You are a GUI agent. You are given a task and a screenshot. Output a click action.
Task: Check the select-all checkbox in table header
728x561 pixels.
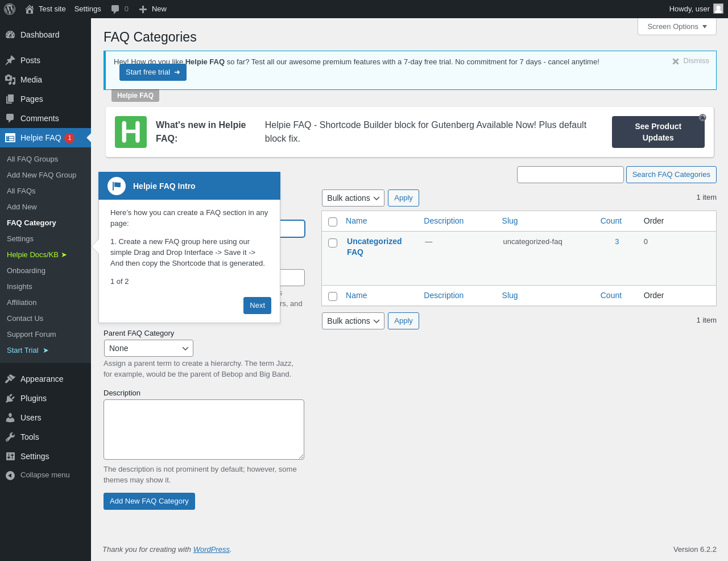tap(333, 221)
